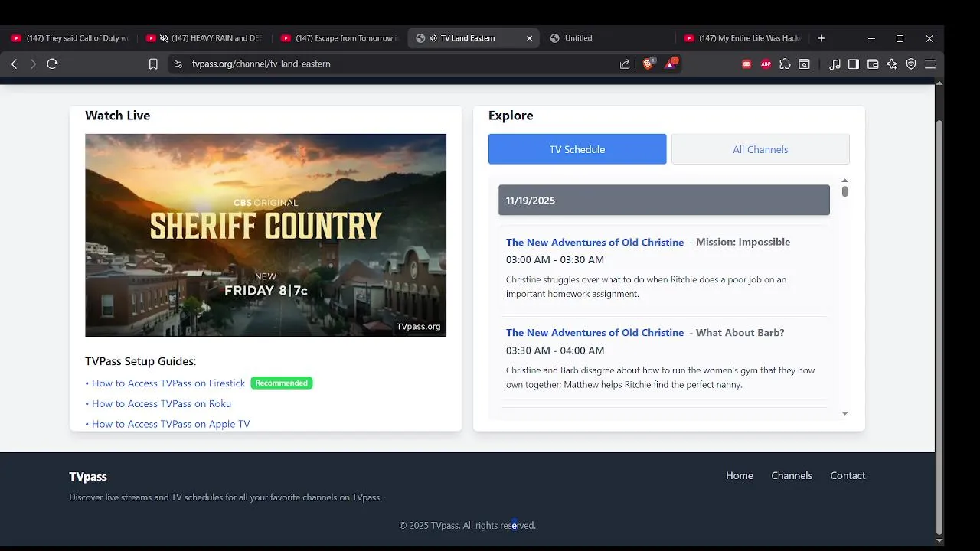
Task: Select the All Channels button
Action: (760, 149)
